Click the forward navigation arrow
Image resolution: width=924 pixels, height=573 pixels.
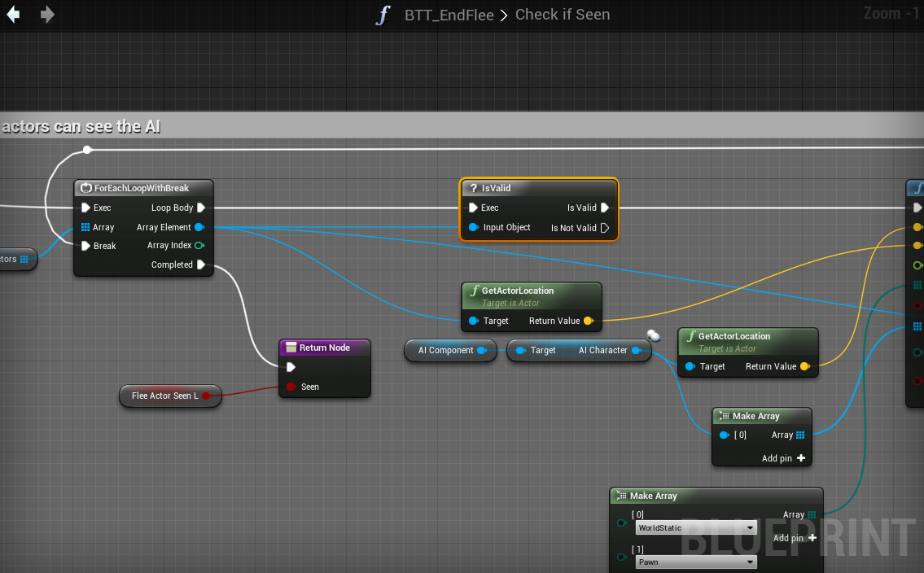point(47,15)
